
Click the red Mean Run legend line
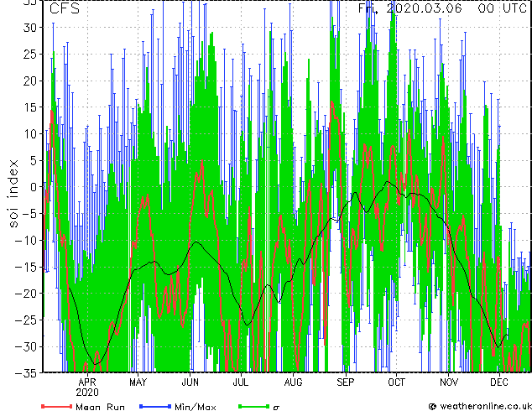57,406
